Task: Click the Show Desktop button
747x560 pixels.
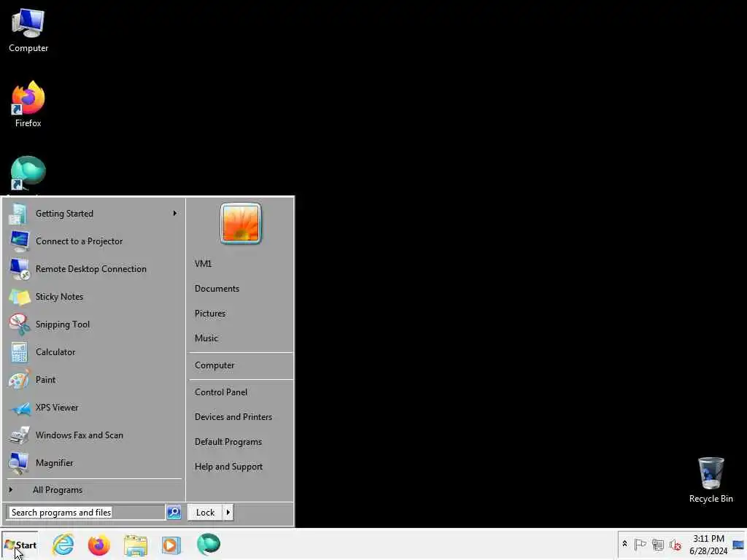Action: click(738, 544)
